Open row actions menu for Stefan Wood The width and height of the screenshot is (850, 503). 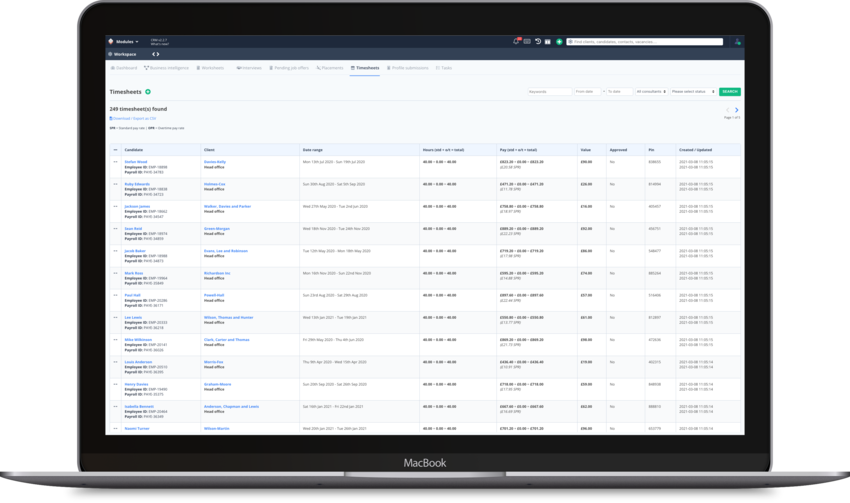coord(115,162)
